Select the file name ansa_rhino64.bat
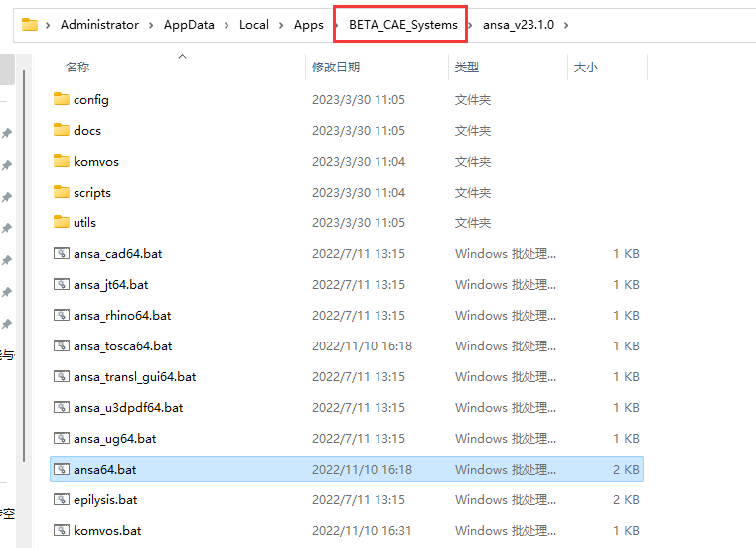Viewport: 756px width, 548px height. [122, 316]
